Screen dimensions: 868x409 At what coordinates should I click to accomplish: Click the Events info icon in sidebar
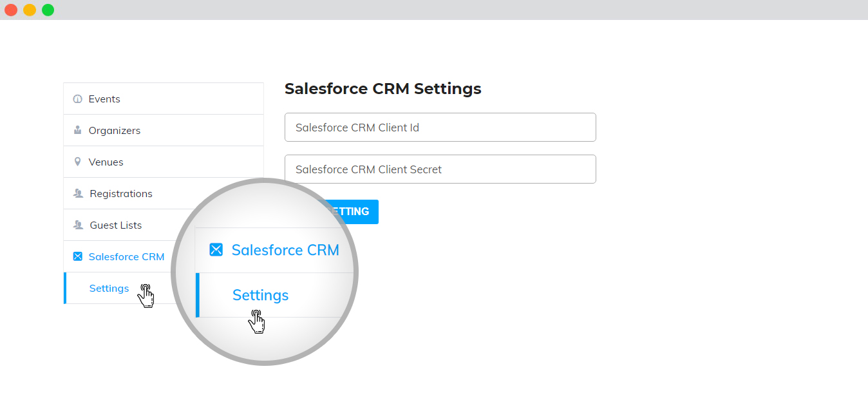(x=78, y=99)
